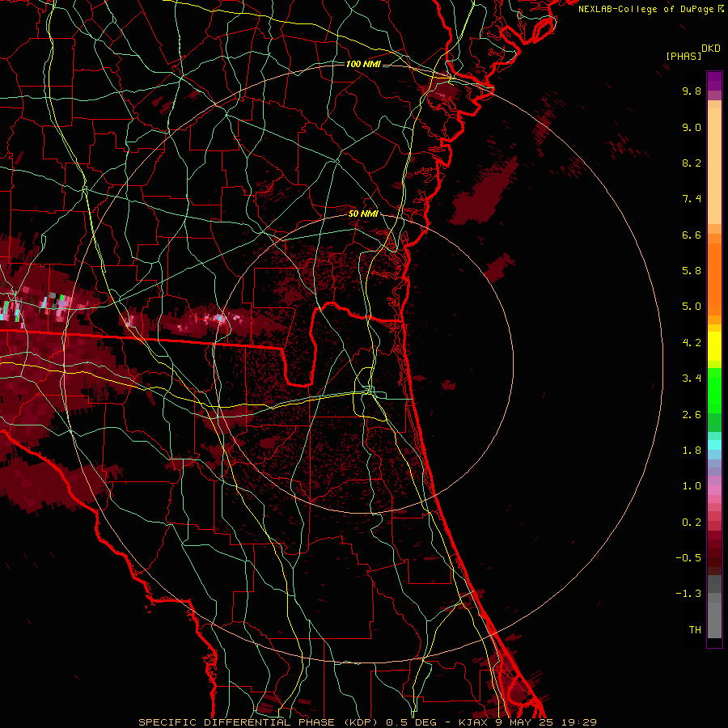This screenshot has height=728, width=728.
Task: Click the DKD label above the color scale
Action: 710,49
